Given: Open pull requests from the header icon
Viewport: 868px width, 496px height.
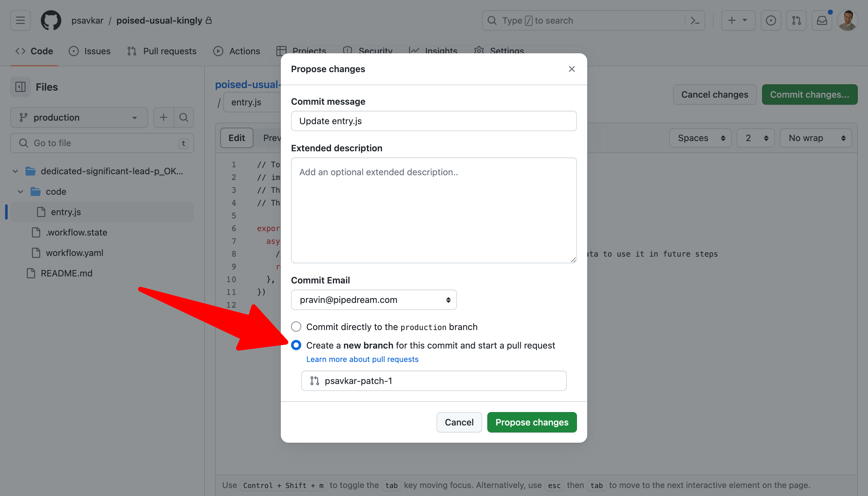Looking at the screenshot, I should pyautogui.click(x=796, y=20).
